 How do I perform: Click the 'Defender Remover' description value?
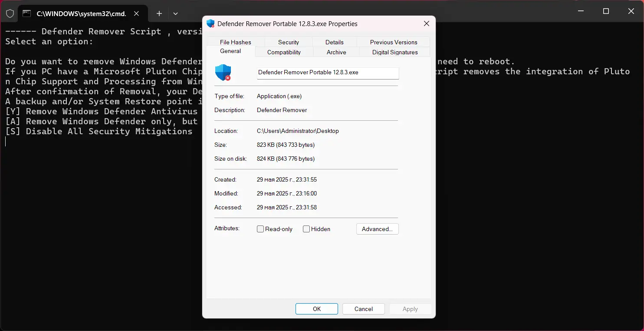(x=282, y=110)
